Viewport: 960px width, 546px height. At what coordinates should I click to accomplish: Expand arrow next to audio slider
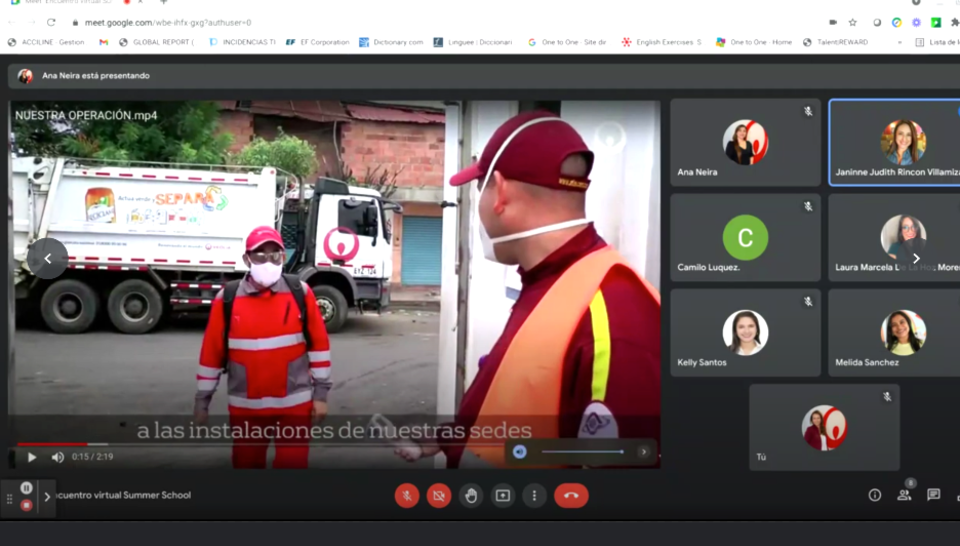(643, 452)
